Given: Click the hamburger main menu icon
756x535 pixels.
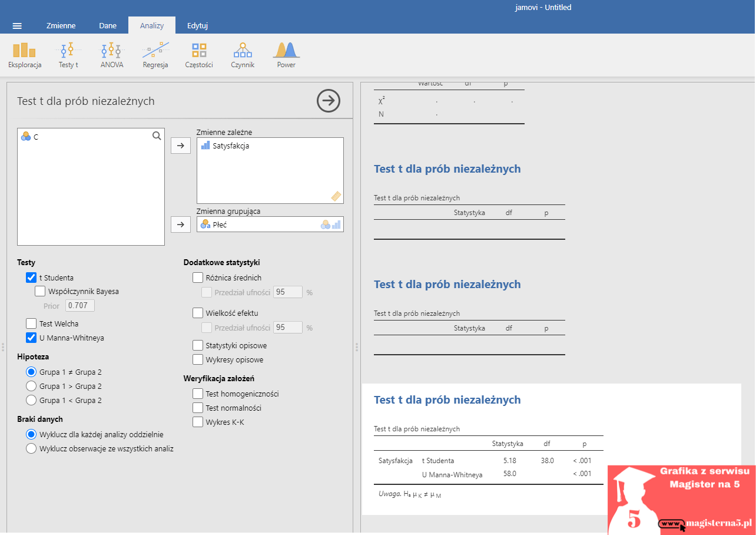Looking at the screenshot, I should point(17,26).
